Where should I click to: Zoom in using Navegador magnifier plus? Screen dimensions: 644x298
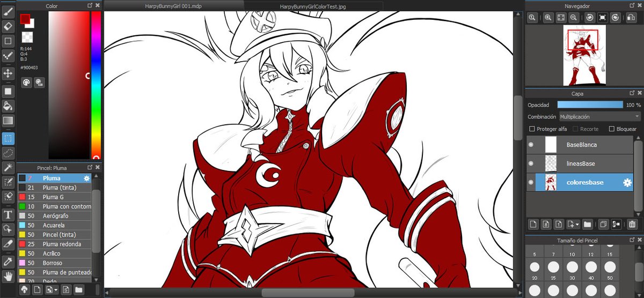pos(548,18)
